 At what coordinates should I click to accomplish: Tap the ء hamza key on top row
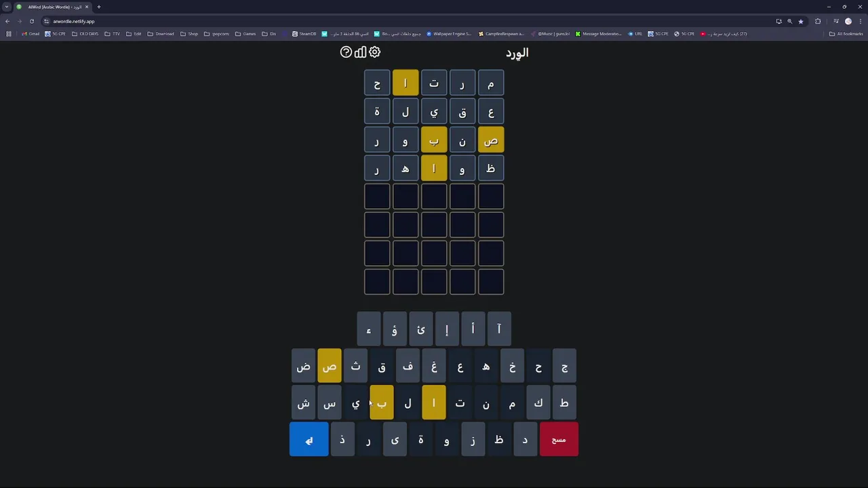369,329
